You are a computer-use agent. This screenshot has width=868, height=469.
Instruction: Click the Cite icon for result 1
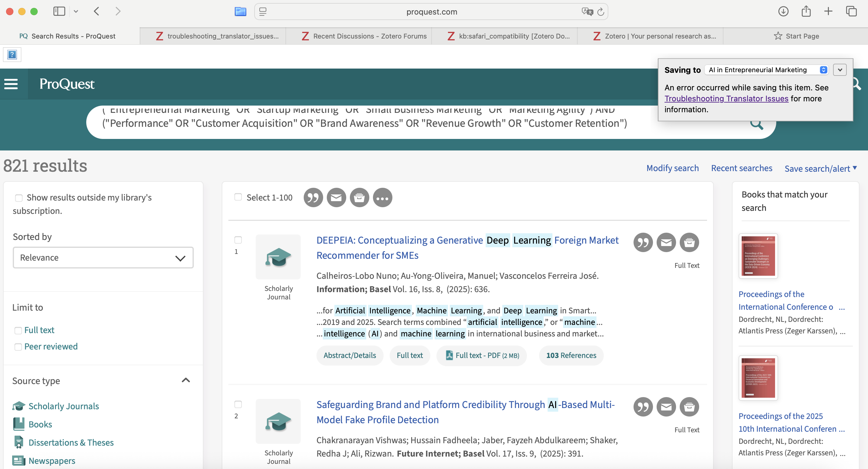click(643, 242)
